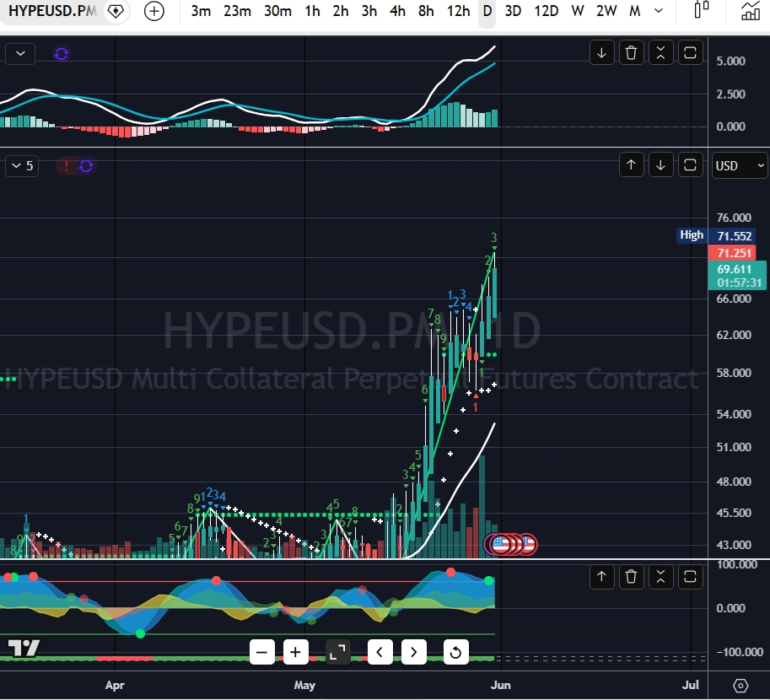Click the 76.000 price axis label
The height and width of the screenshot is (700, 770).
[x=734, y=218]
